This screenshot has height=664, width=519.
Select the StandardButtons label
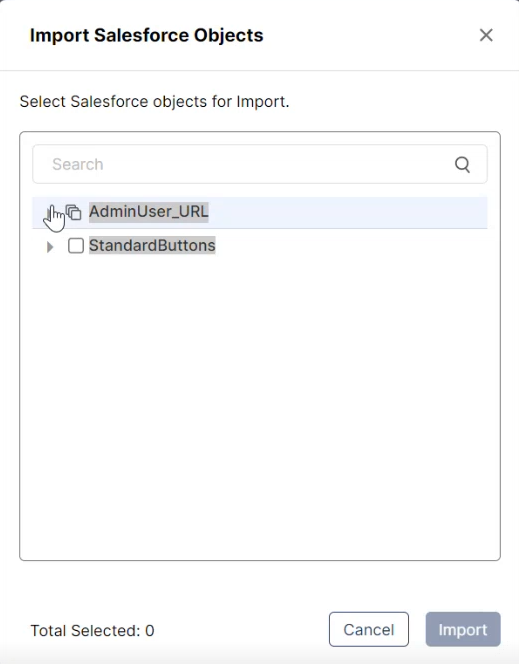click(x=152, y=246)
